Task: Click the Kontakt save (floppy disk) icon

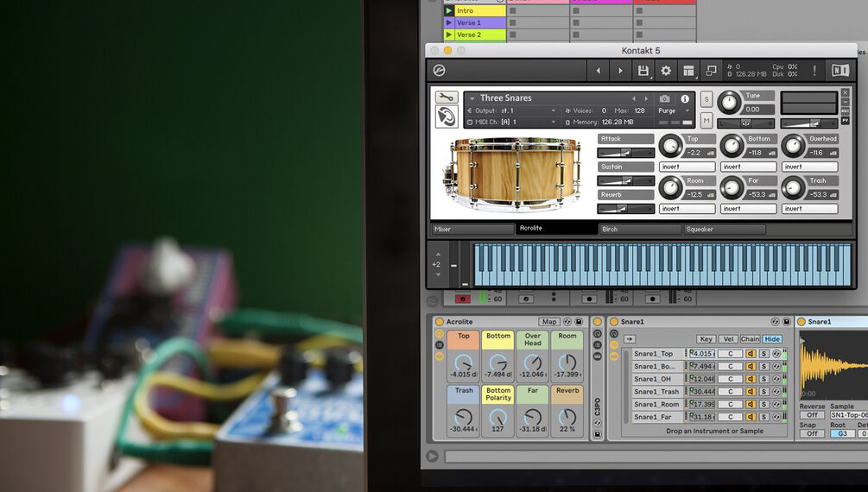Action: point(643,71)
